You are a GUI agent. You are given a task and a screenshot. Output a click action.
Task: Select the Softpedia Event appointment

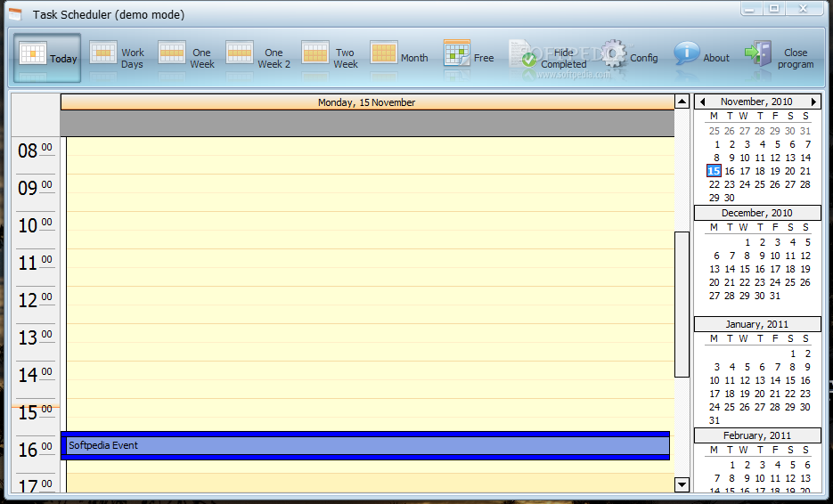pos(365,445)
